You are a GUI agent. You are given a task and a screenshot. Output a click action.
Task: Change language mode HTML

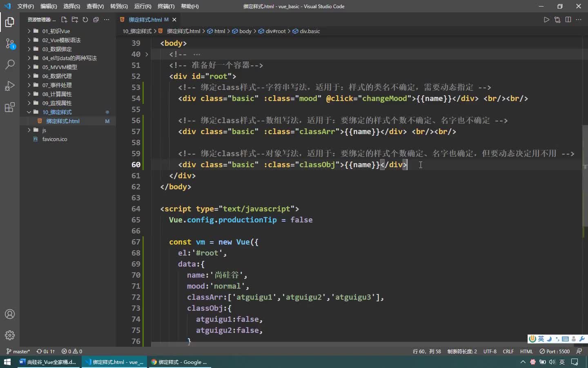coord(527,351)
